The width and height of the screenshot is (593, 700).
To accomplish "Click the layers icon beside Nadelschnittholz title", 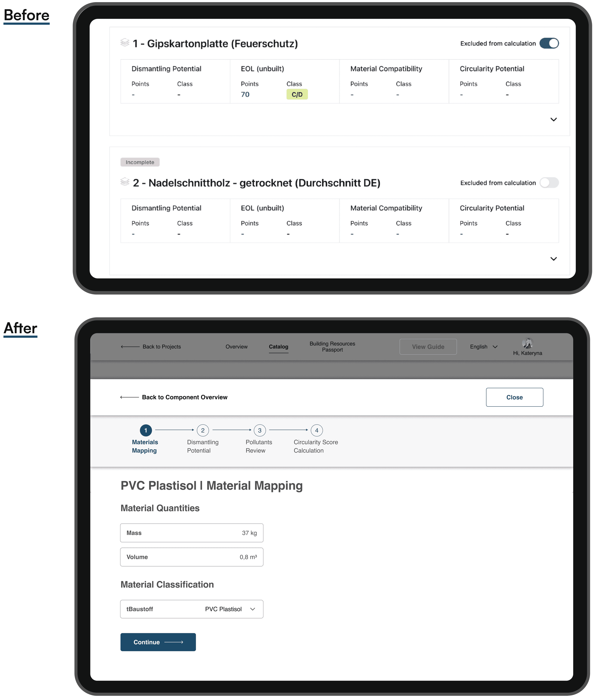I will pyautogui.click(x=125, y=182).
